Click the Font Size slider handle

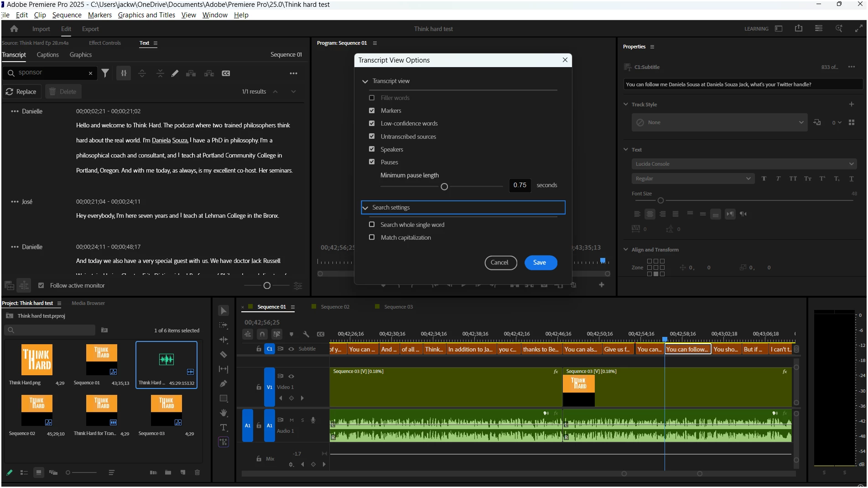click(660, 200)
